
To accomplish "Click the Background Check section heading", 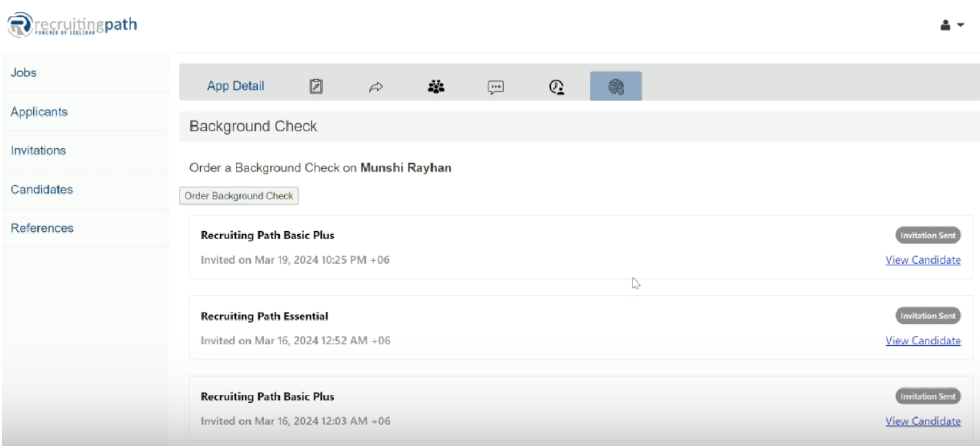I will pyautogui.click(x=253, y=127).
